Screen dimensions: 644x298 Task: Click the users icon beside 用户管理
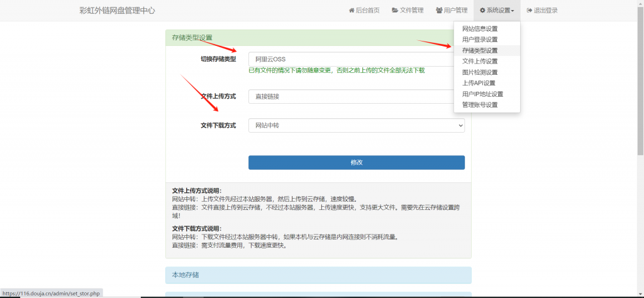click(x=439, y=11)
